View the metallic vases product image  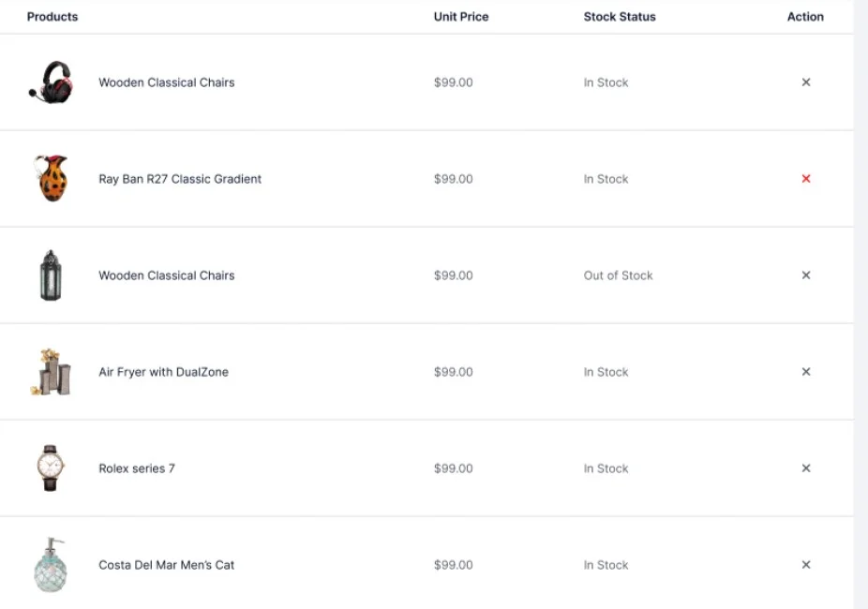coord(51,372)
